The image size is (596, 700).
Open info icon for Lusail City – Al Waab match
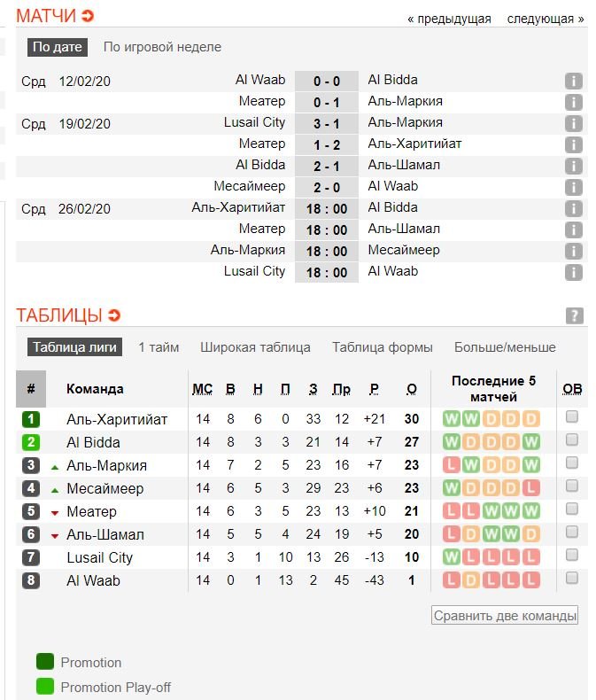tap(574, 273)
